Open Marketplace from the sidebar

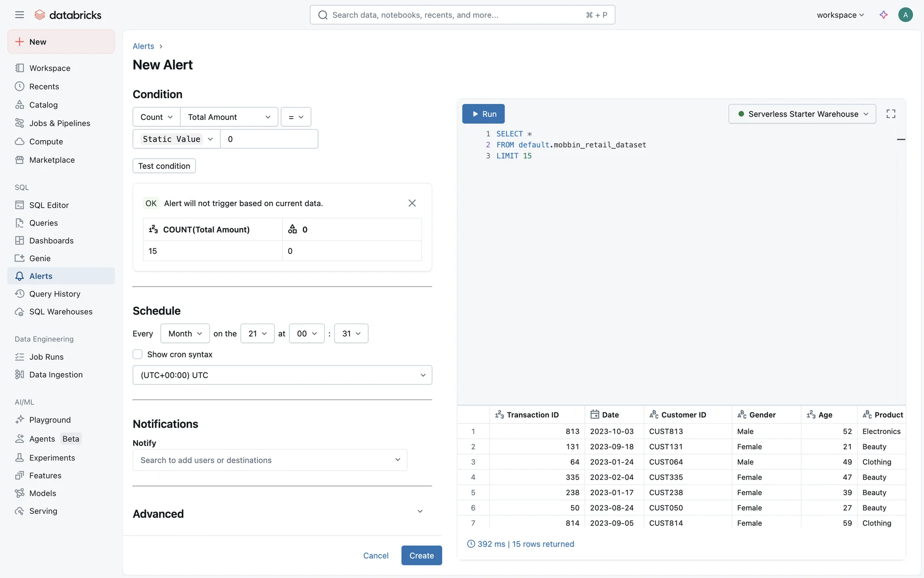[x=52, y=160]
